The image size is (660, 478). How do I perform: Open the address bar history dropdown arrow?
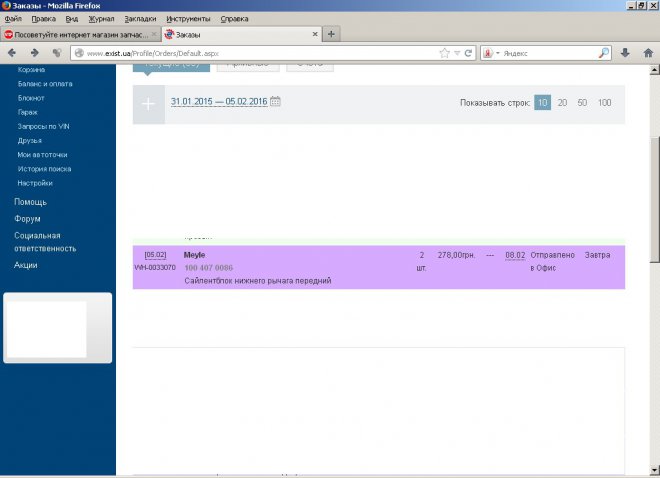pyautogui.click(x=457, y=53)
